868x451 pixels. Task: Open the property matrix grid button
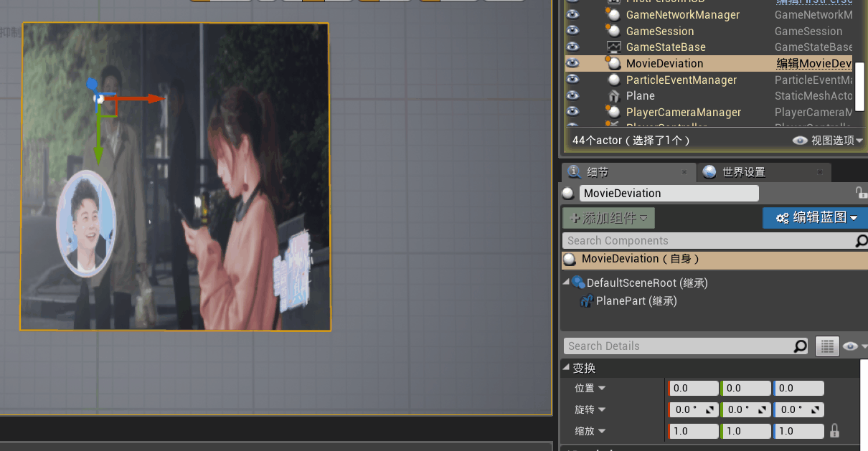click(x=827, y=346)
